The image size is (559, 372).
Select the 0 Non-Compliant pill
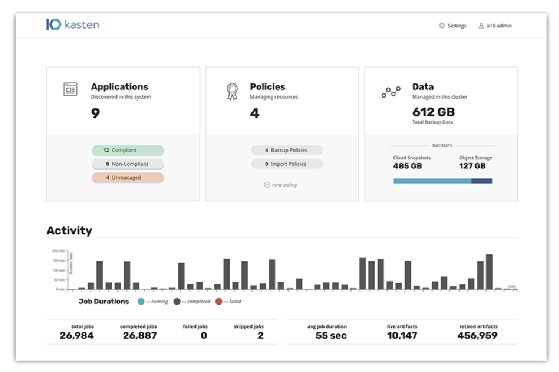pyautogui.click(x=128, y=164)
